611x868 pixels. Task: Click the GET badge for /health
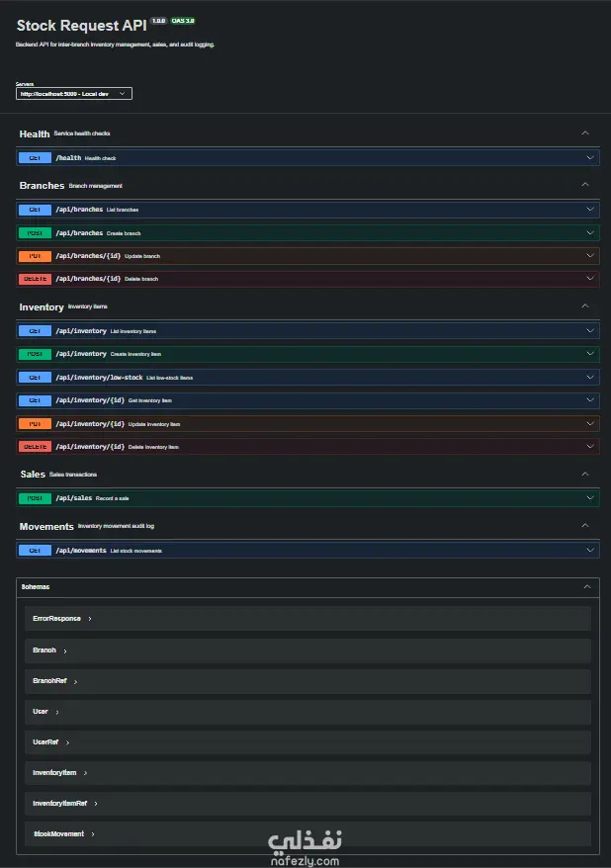[x=35, y=157]
